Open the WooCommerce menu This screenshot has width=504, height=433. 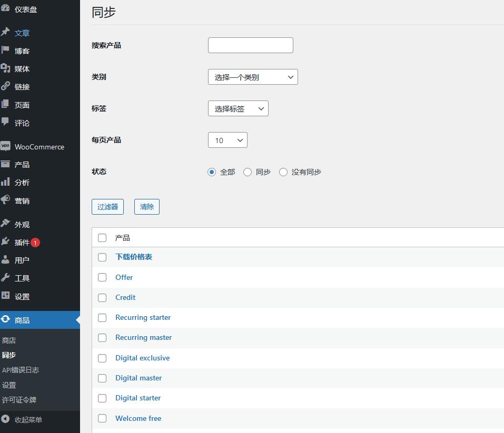(x=40, y=146)
